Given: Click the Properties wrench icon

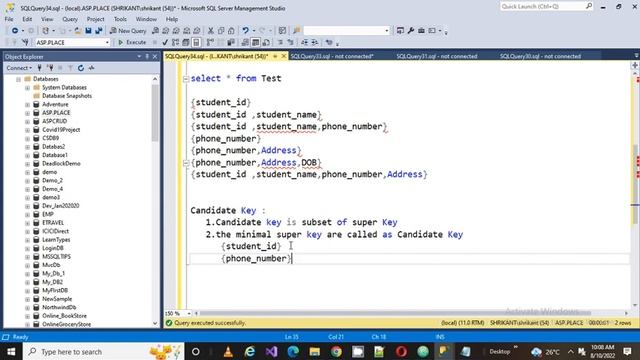Looking at the screenshot, I should pyautogui.click(x=411, y=31).
